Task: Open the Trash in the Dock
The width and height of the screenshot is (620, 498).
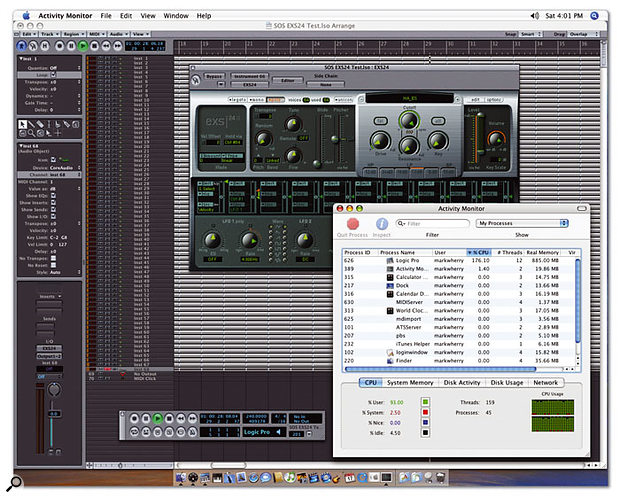Action: [x=440, y=477]
